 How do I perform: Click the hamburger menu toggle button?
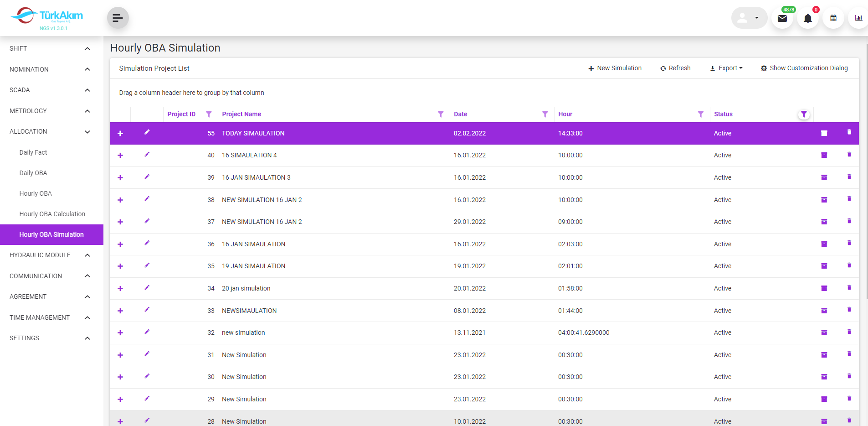(118, 18)
